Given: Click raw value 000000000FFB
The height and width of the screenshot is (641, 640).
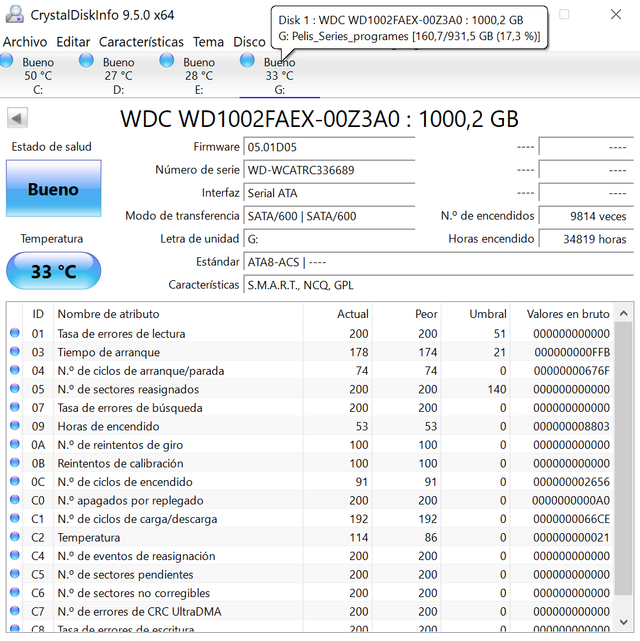Looking at the screenshot, I should click(572, 352).
